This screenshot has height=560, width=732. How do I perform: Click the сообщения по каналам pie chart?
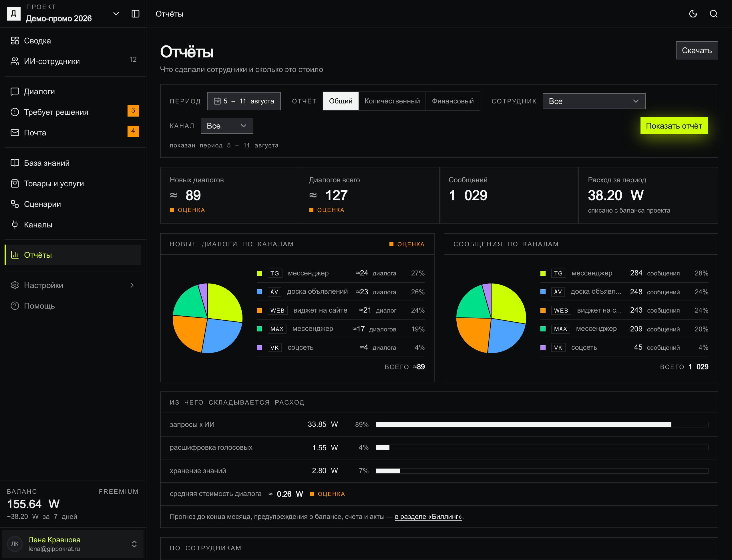point(491,318)
